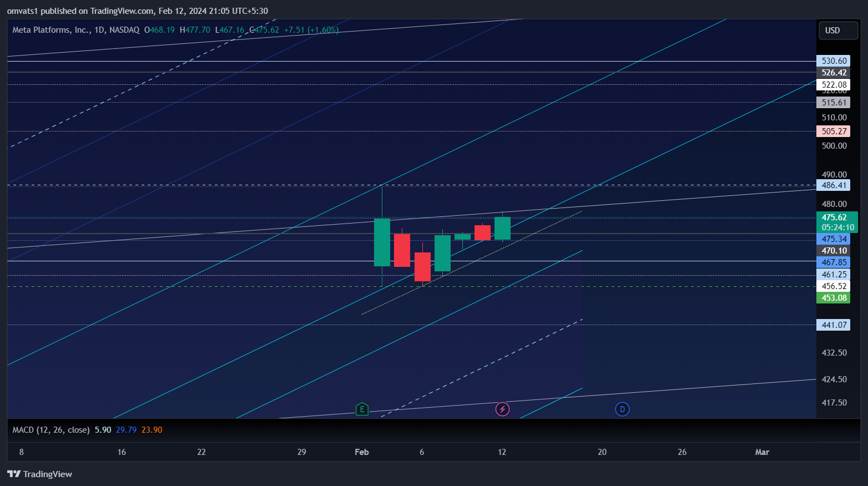This screenshot has height=486, width=868.
Task: Click the MACD (12, 26, close) indicator label
Action: point(51,430)
